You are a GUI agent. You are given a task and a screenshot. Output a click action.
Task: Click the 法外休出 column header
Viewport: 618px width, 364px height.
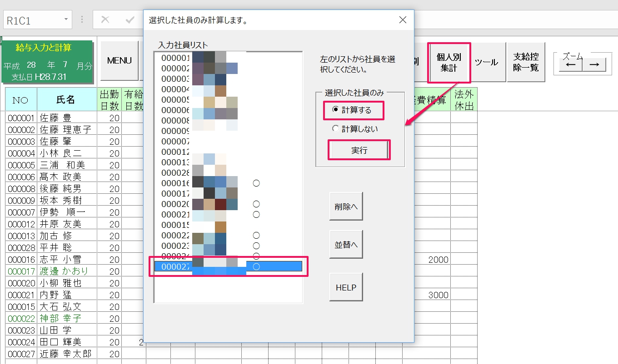tap(464, 99)
